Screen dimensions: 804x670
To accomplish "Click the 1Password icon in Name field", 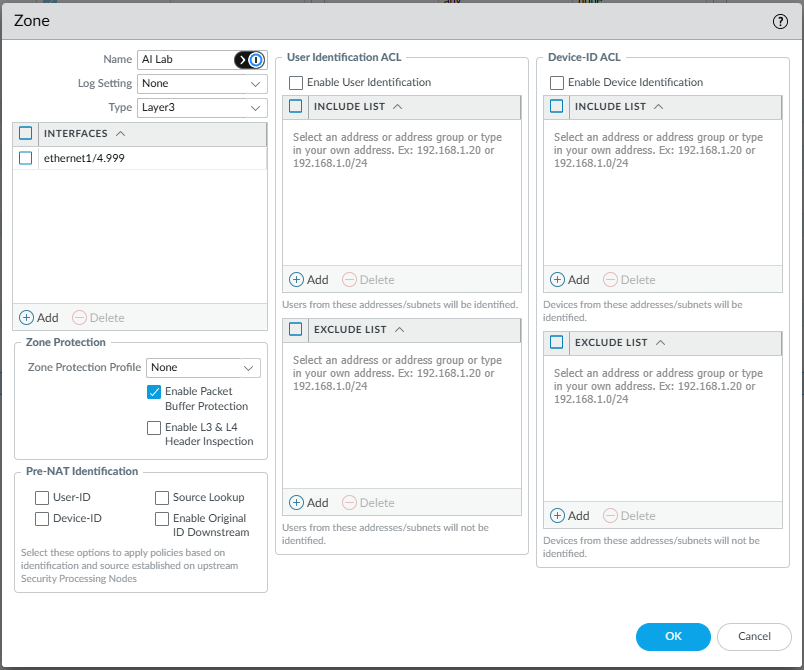I will pos(255,60).
